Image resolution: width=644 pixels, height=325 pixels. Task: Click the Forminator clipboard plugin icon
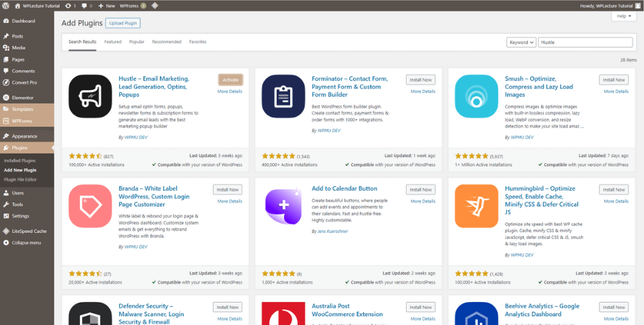click(283, 96)
